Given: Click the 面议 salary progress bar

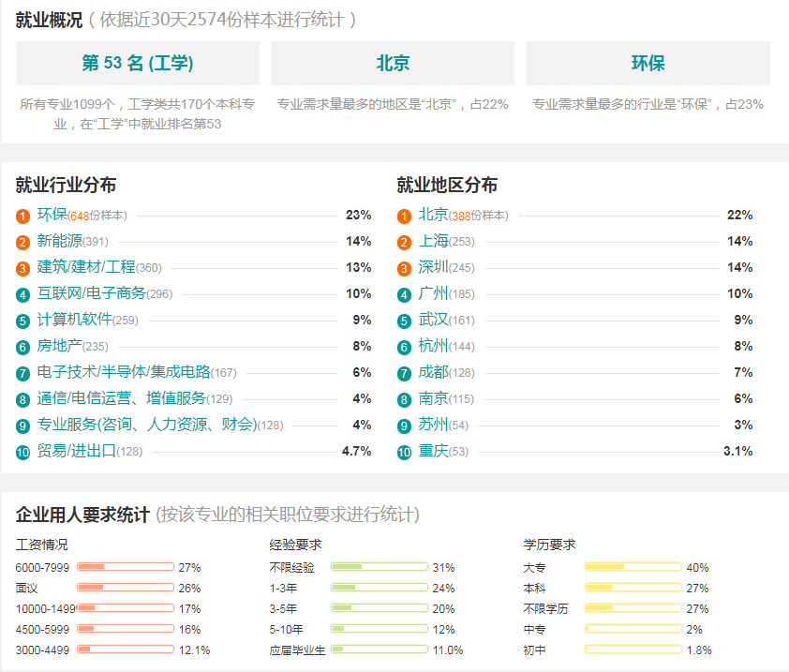Looking at the screenshot, I should tap(126, 588).
